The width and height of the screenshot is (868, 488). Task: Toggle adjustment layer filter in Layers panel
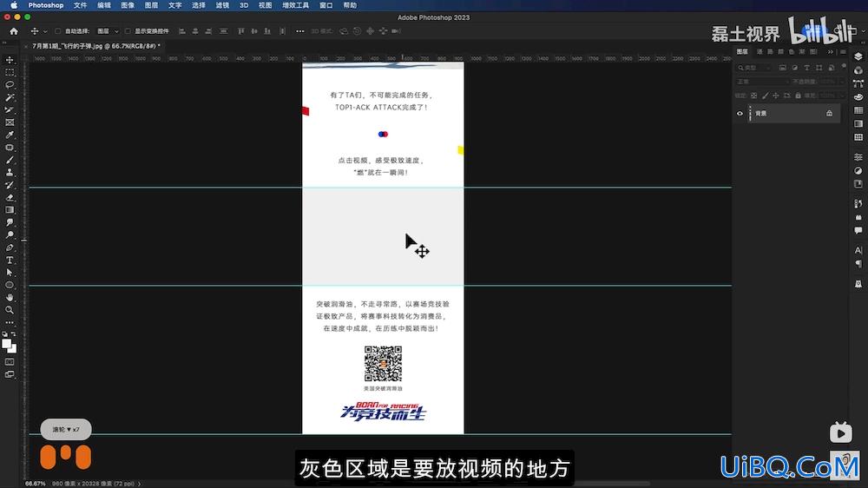click(x=795, y=68)
